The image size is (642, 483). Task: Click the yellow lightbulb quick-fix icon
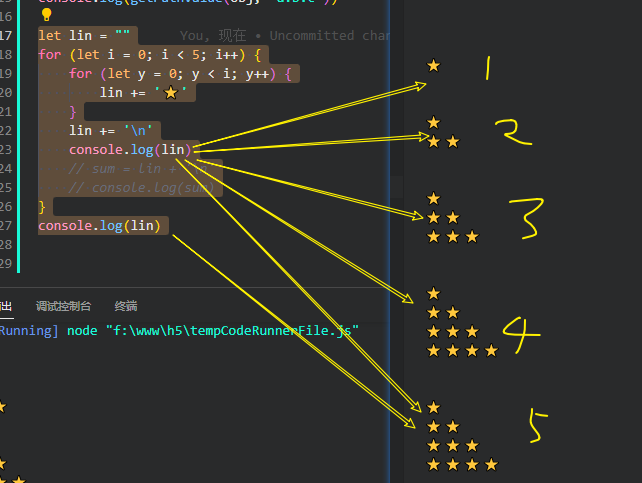click(x=45, y=15)
